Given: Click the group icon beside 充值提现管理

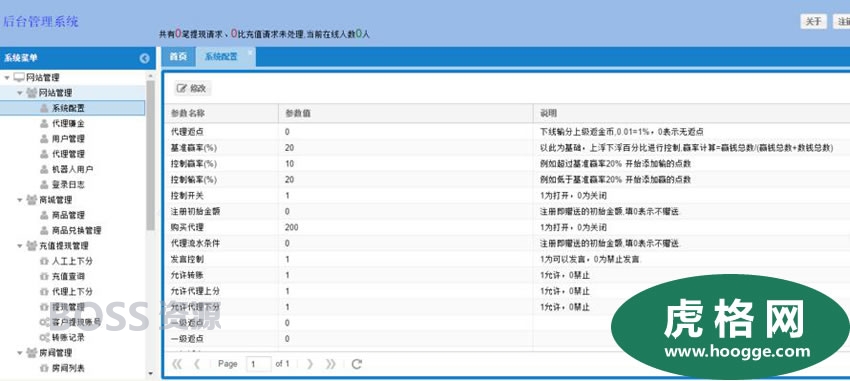Looking at the screenshot, I should [x=31, y=246].
